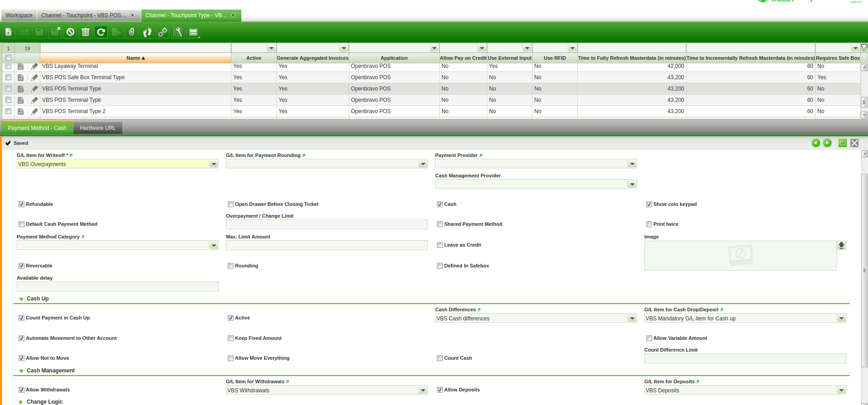Screen dimensions: 868x405
Task: Click the Undo changes cancel icon
Action: [70, 32]
